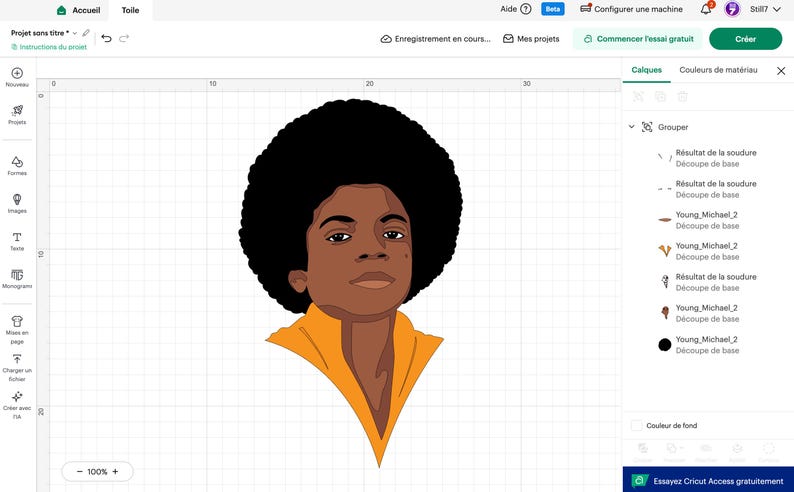Open the Formes shapes tool
794x492 pixels.
click(x=17, y=166)
